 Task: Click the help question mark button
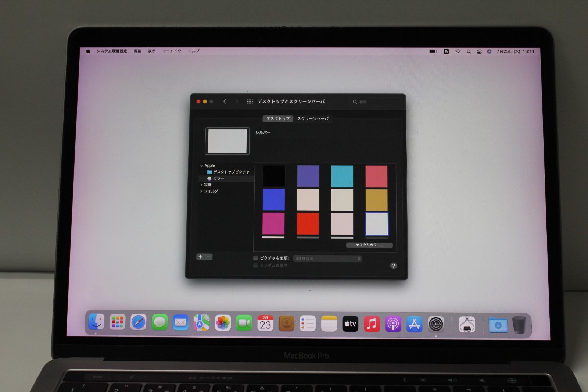(394, 266)
